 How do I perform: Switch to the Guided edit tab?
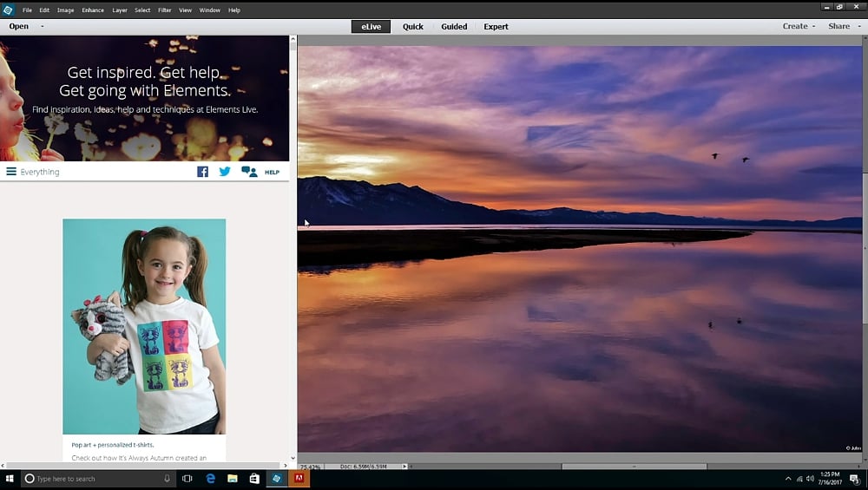tap(454, 27)
